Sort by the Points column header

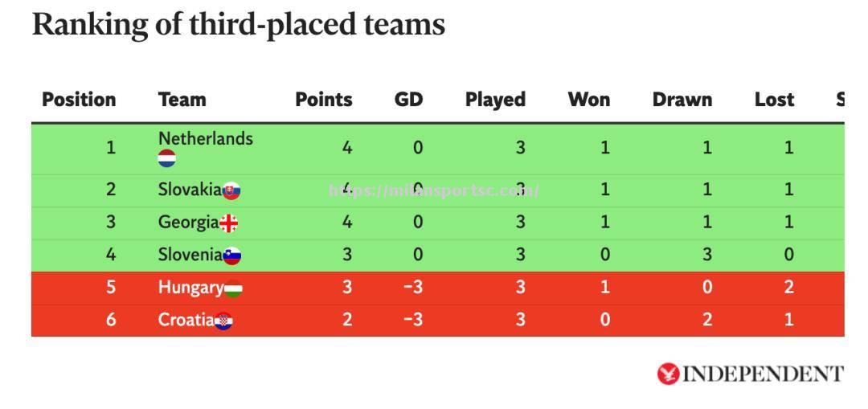[x=324, y=100]
